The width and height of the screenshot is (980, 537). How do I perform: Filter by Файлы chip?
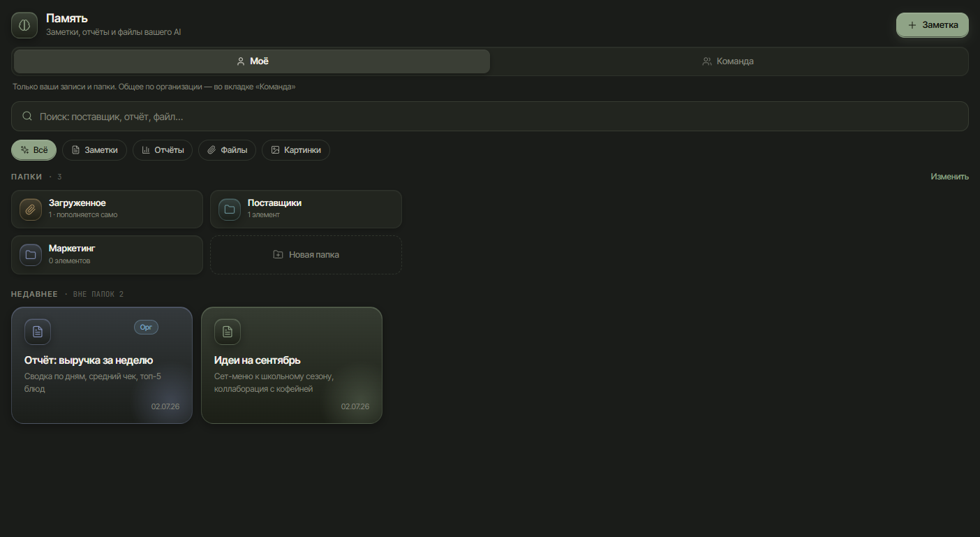point(228,150)
